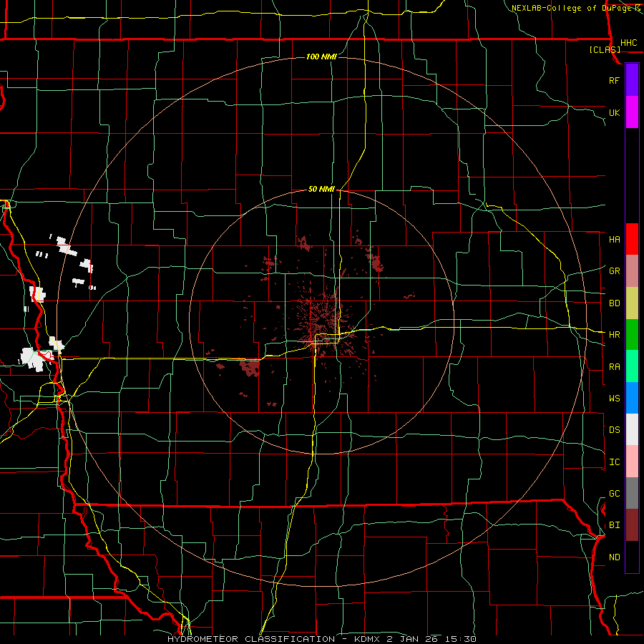Click the "100 NMI" range ring label
This screenshot has width=644, height=644.
click(x=321, y=57)
